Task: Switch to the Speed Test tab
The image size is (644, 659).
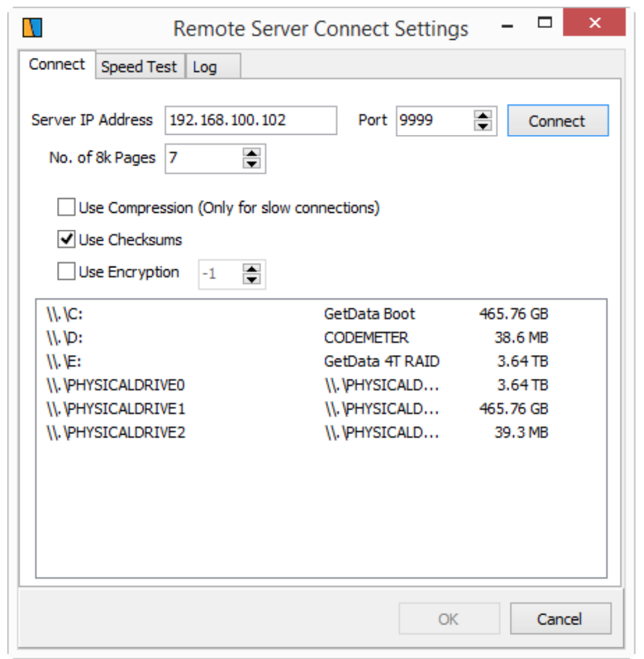Action: (140, 66)
